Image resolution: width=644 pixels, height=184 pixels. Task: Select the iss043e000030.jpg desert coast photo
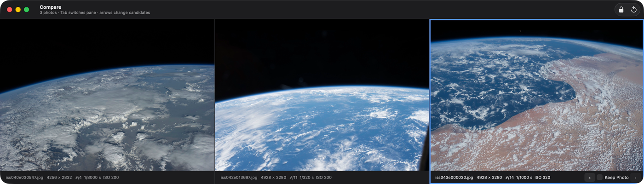pyautogui.click(x=537, y=95)
